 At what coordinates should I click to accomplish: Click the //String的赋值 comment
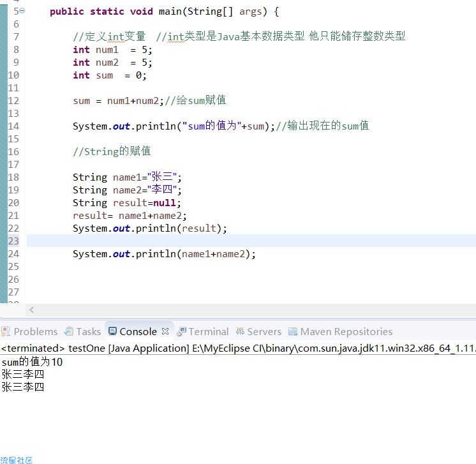[x=112, y=151]
